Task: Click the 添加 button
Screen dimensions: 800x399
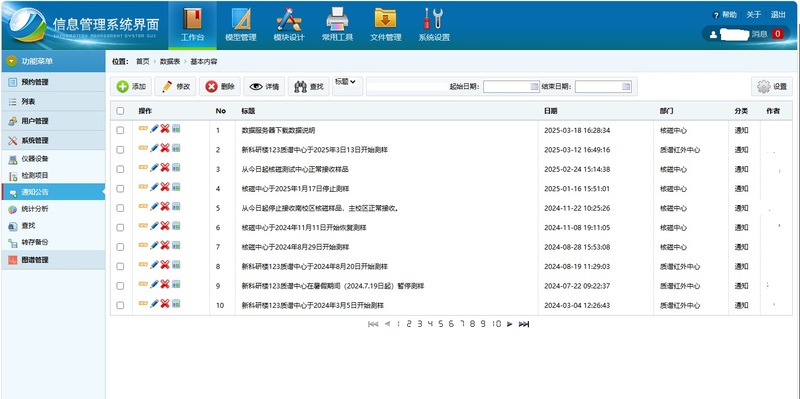Action: click(131, 87)
